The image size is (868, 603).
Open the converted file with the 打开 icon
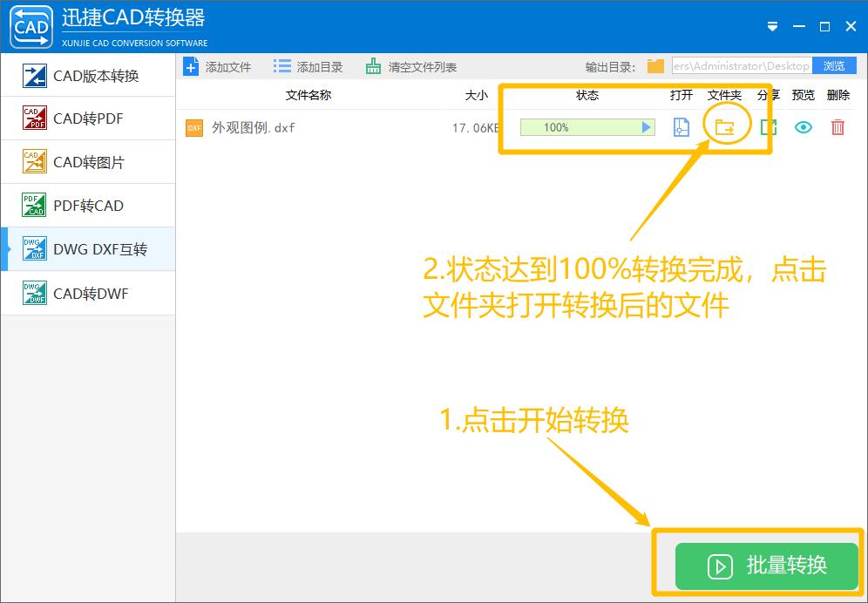[681, 127]
